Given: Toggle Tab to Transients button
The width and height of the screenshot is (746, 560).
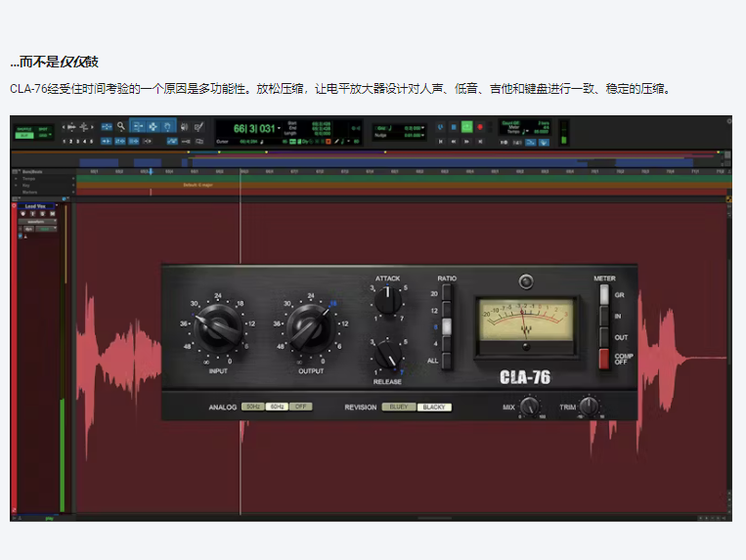Looking at the screenshot, I should [107, 141].
